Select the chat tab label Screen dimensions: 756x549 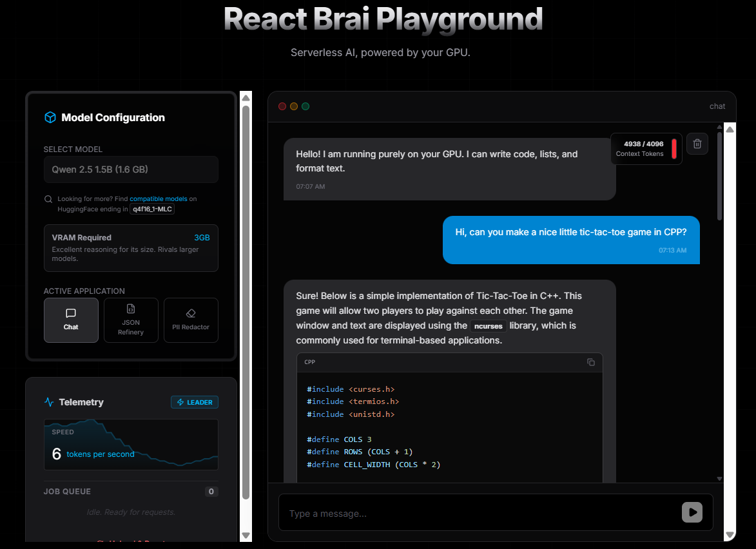(x=717, y=106)
